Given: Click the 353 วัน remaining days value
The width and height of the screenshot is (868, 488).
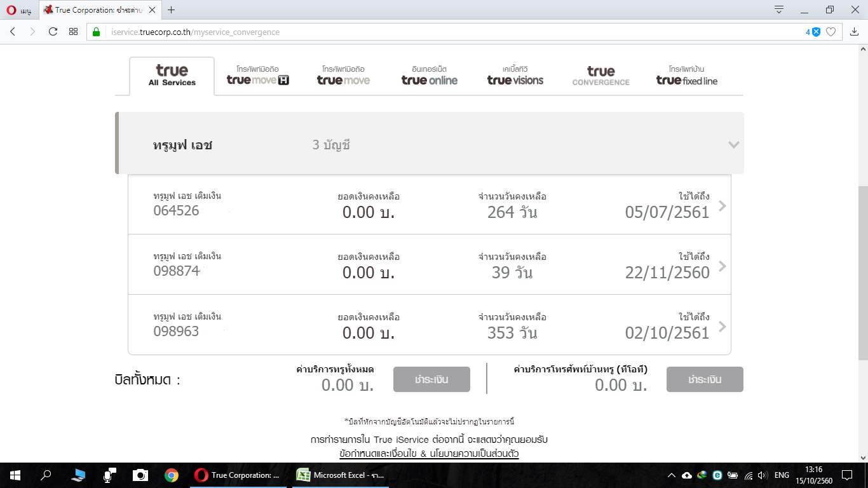Looking at the screenshot, I should 512,333.
